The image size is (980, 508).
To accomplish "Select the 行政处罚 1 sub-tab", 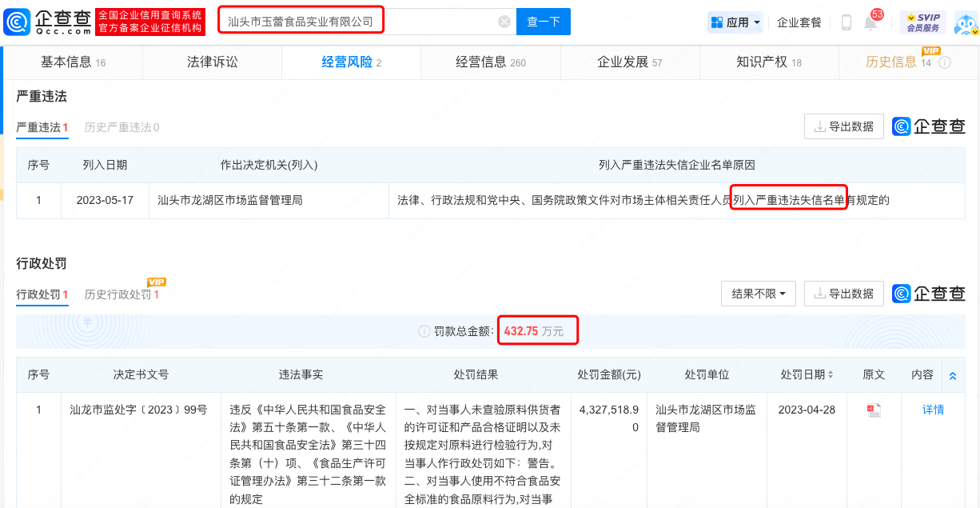I will tap(42, 294).
